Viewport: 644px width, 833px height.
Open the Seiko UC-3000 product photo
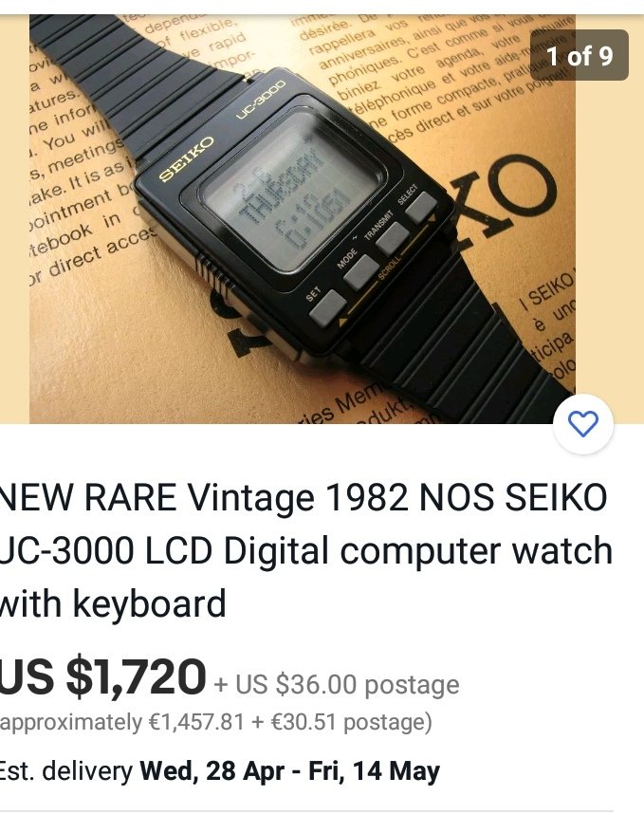tap(303, 219)
